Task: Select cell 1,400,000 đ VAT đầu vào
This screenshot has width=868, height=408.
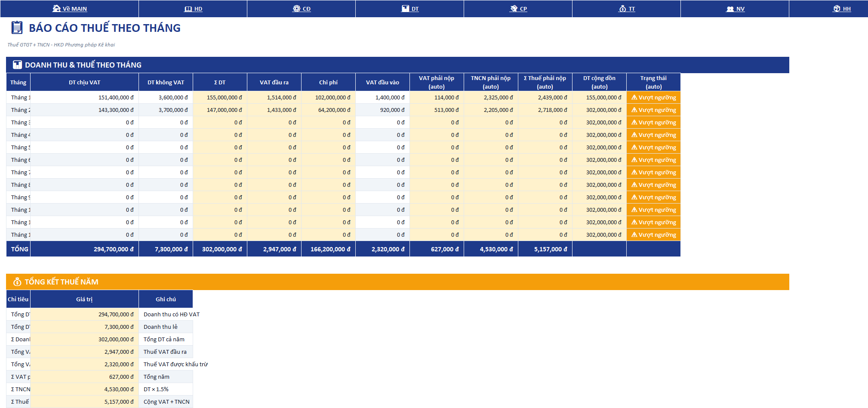Action: click(382, 98)
